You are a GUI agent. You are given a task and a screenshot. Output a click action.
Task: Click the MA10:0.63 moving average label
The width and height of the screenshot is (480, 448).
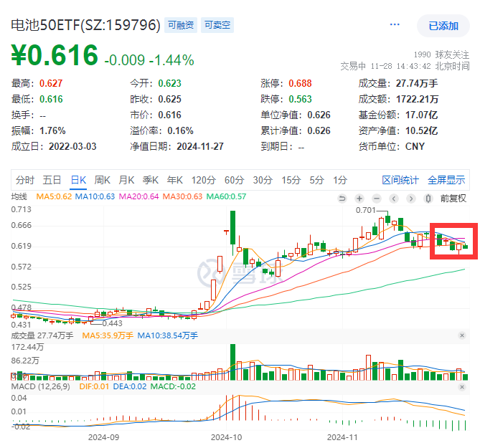(x=95, y=196)
